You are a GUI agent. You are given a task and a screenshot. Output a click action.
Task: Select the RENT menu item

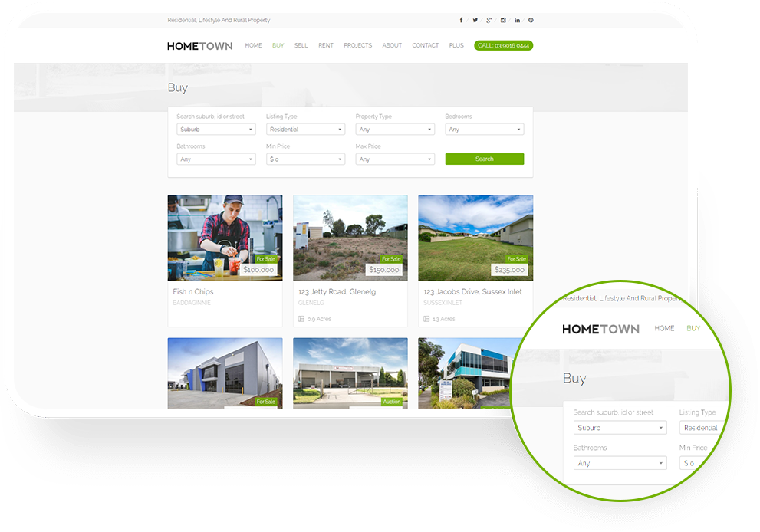(x=326, y=46)
